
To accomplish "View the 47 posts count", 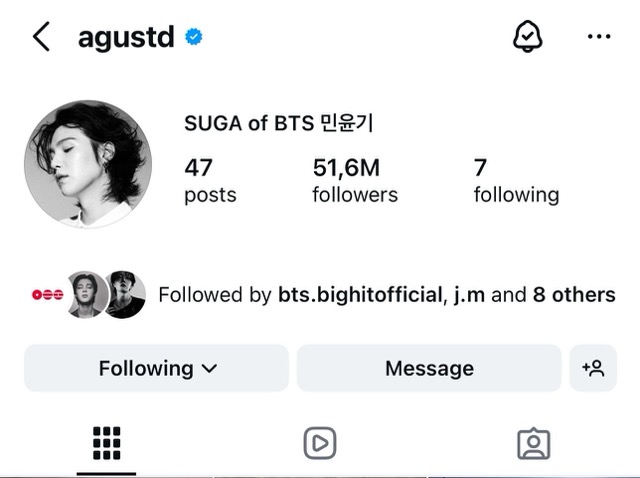I will 210,180.
